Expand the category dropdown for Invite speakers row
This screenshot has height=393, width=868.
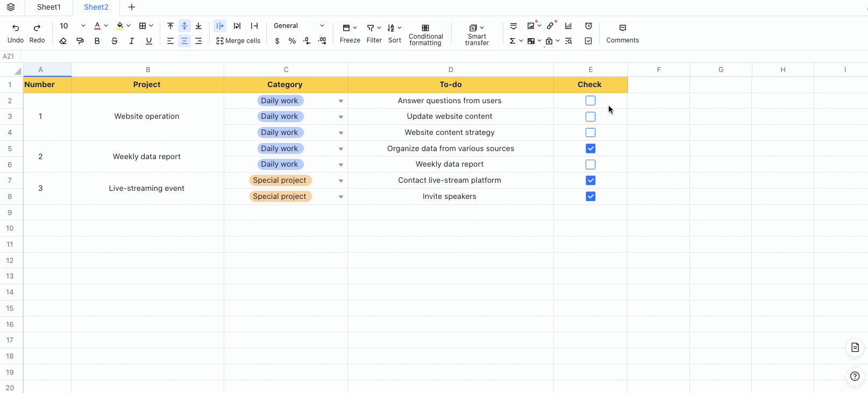click(341, 197)
